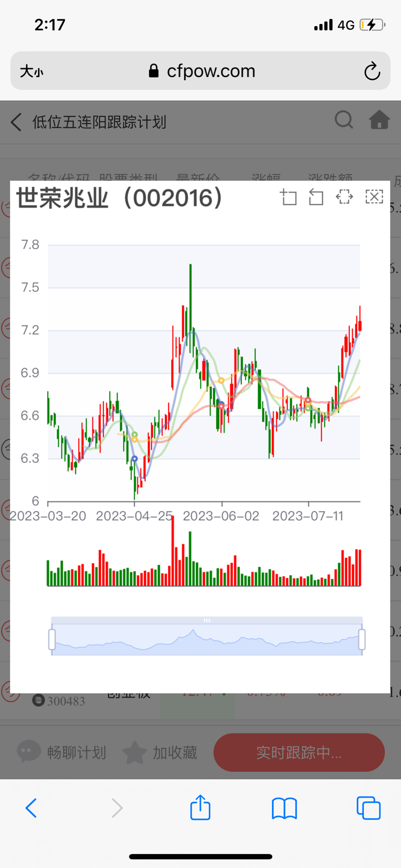Image resolution: width=401 pixels, height=868 pixels.
Task: Tap the home icon in header
Action: 380,120
